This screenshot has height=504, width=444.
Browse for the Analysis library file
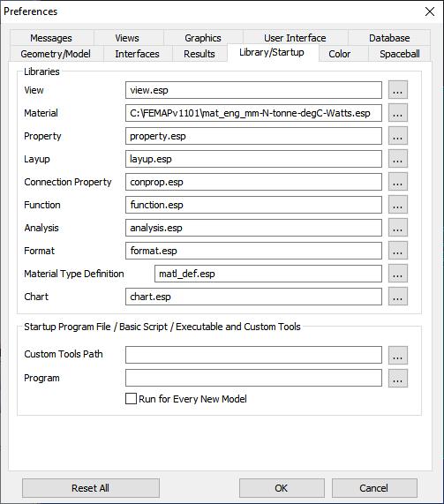point(398,228)
